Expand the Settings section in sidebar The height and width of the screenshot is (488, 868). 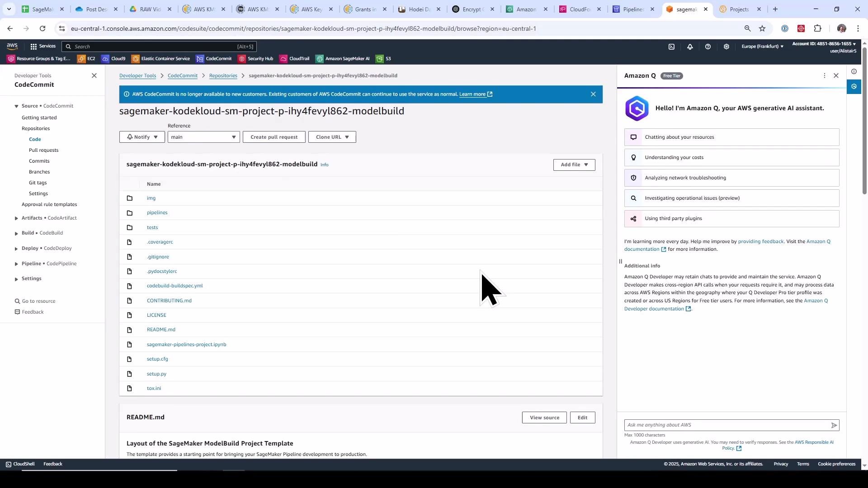tap(16, 279)
